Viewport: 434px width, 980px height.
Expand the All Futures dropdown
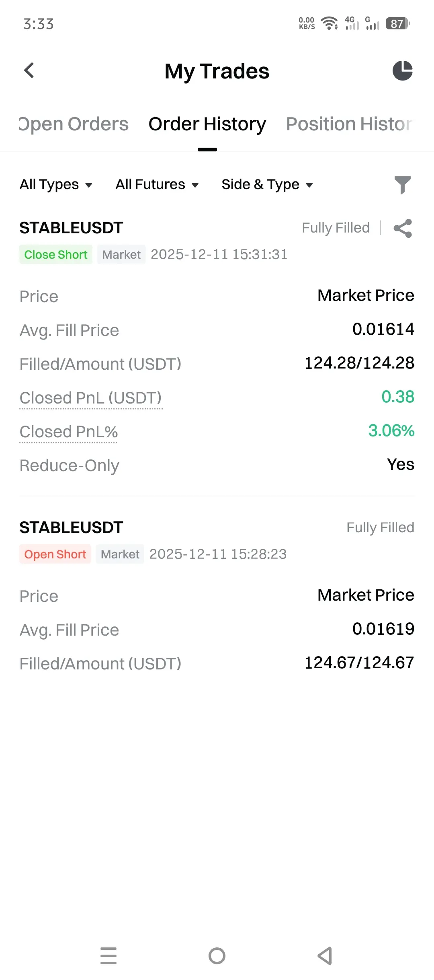pos(157,185)
